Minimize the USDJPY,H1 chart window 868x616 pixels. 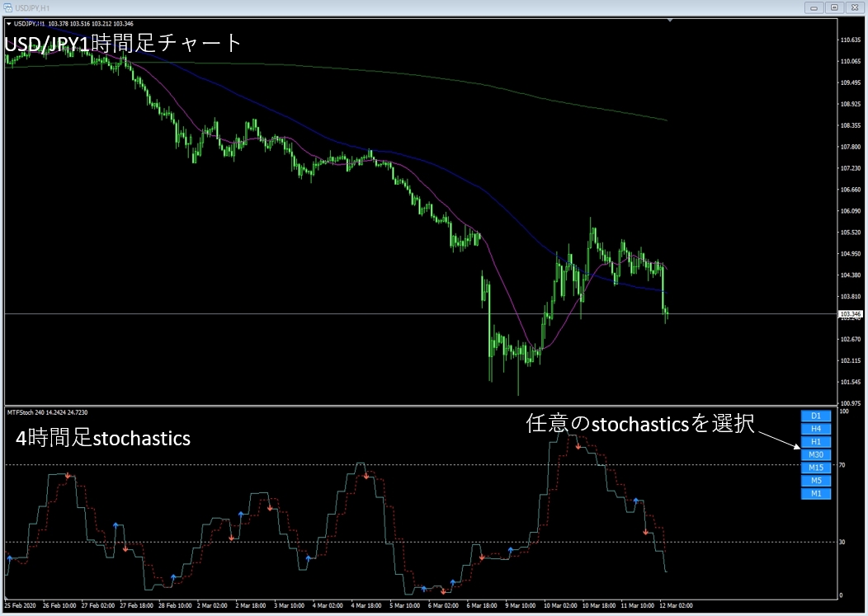(814, 7)
